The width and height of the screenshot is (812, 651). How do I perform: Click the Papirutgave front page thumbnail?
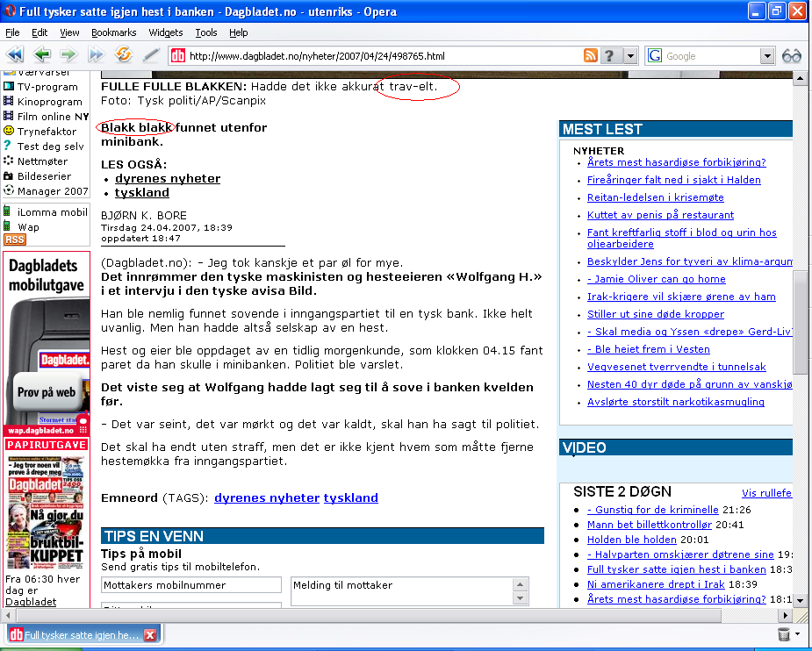[47, 511]
